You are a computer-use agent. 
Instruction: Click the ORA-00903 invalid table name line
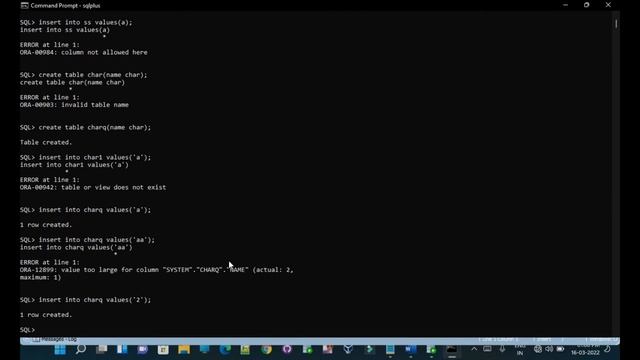click(74, 105)
